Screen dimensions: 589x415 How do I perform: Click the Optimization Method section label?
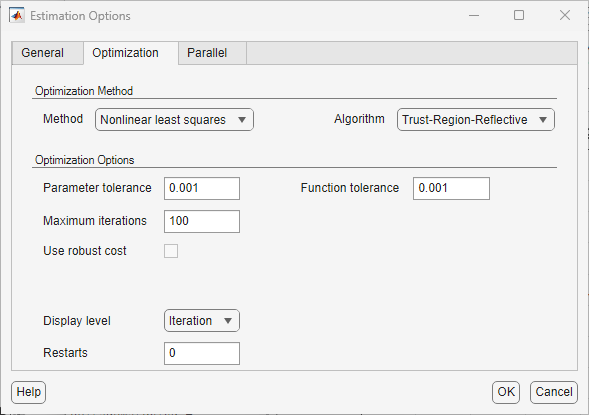(84, 91)
